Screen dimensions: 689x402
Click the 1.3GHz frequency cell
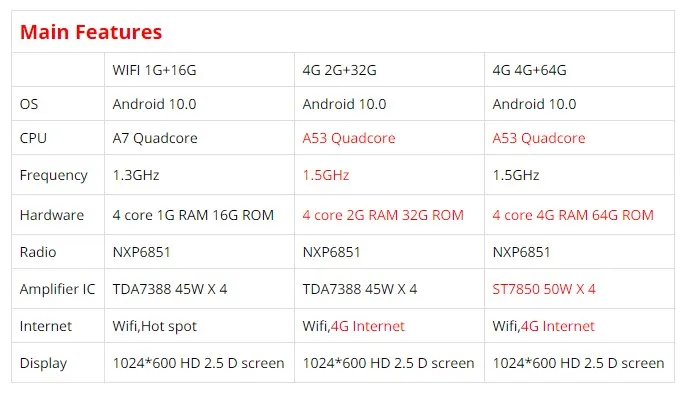coord(136,175)
